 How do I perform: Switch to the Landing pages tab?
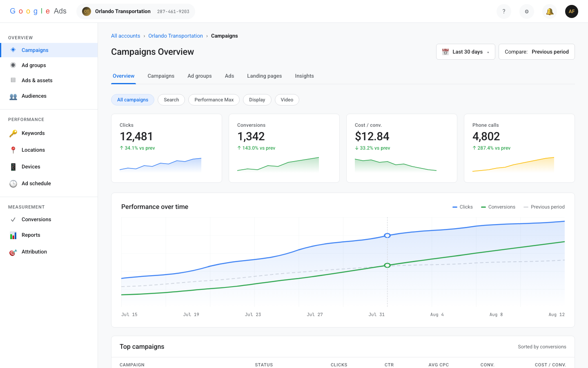tap(265, 76)
